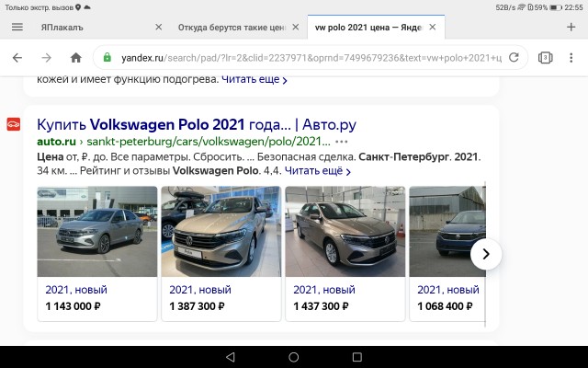The image size is (588, 368).
Task: Switch to the Откуда берутся такие цены tab
Action: 232,28
